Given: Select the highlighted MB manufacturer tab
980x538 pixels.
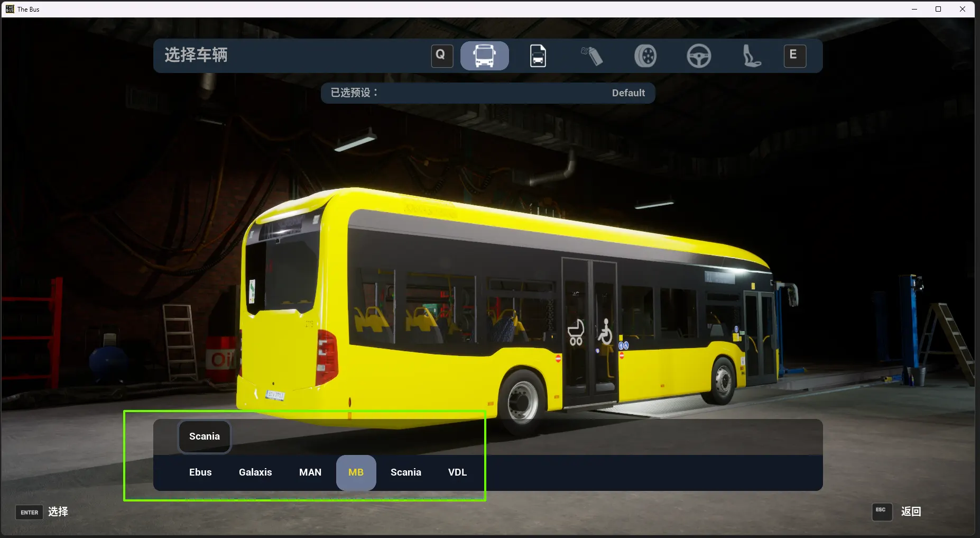Looking at the screenshot, I should (x=356, y=472).
